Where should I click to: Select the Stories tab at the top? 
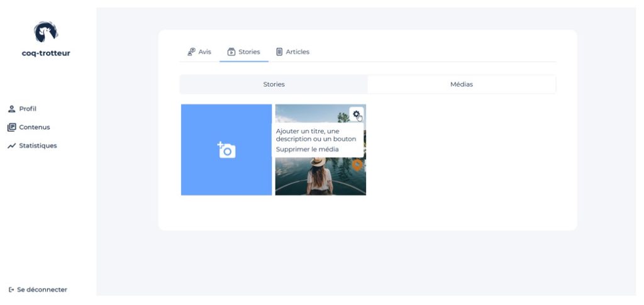tap(244, 52)
